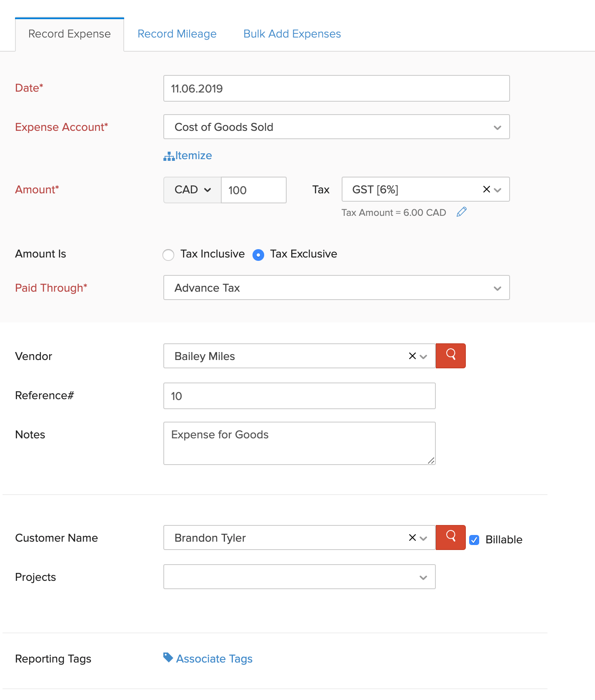Screen dimensions: 595x700
Task: Click the Associate Tags link
Action: 214,659
